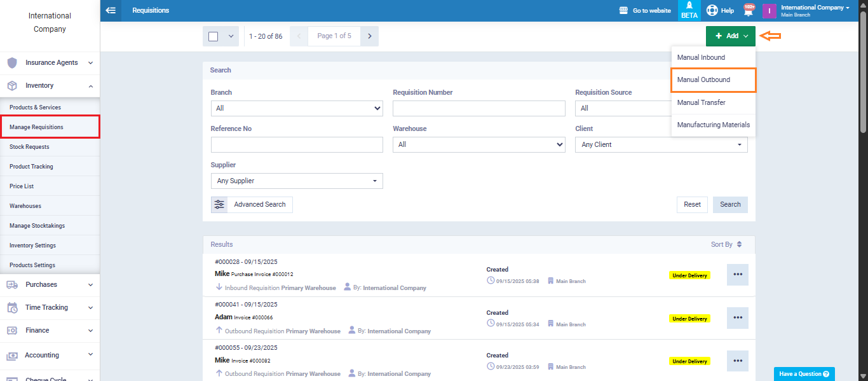Screen dimensions: 868x381
Task: Click the next page arrow
Action: 369,36
